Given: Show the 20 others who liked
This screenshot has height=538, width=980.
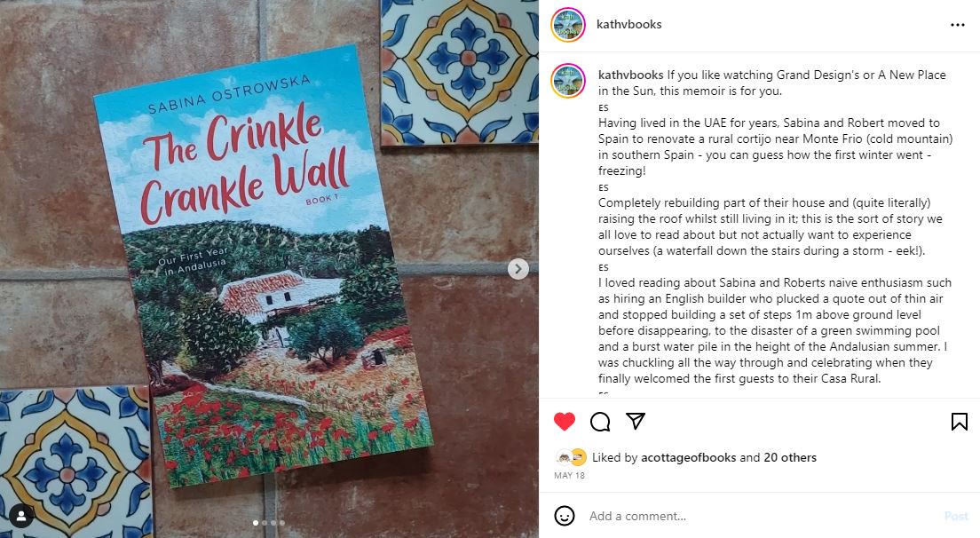Looking at the screenshot, I should pyautogui.click(x=790, y=457).
